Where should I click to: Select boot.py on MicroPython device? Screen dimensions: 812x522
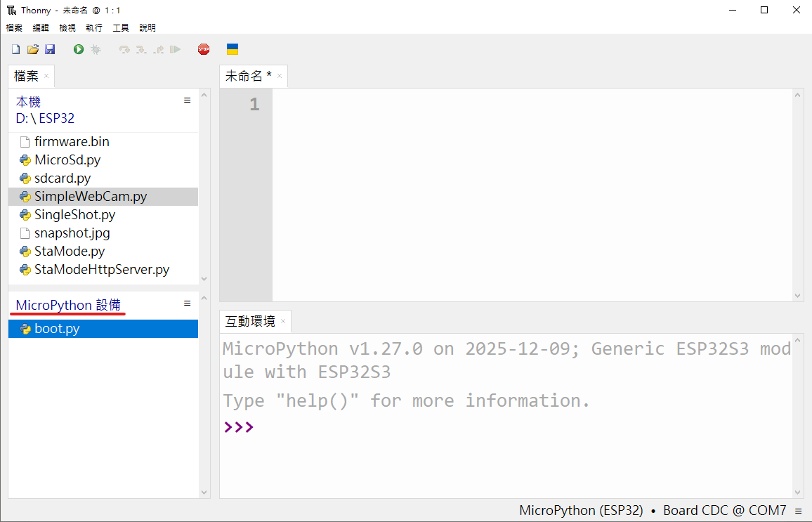coord(57,329)
